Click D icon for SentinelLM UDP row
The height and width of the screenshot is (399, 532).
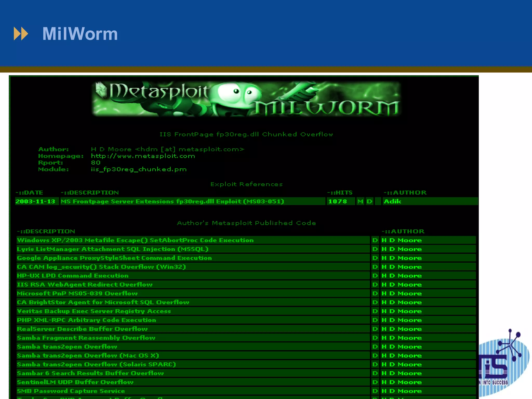tap(375, 382)
